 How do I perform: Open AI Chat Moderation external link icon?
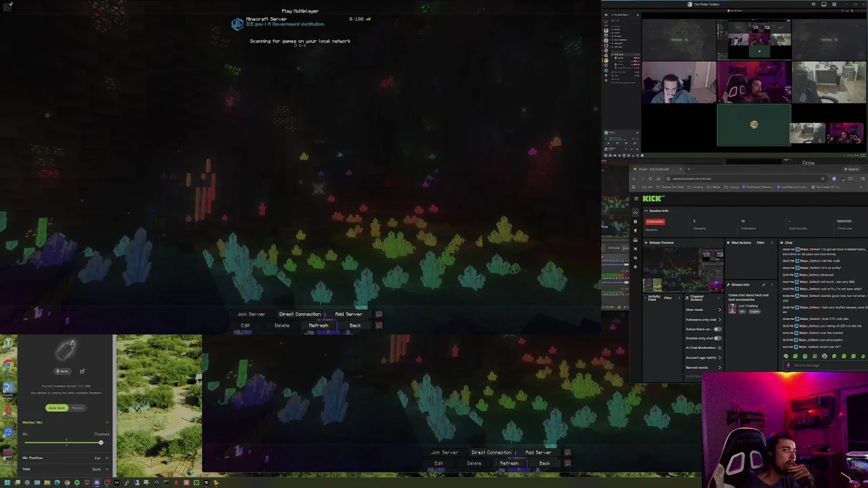(x=719, y=348)
